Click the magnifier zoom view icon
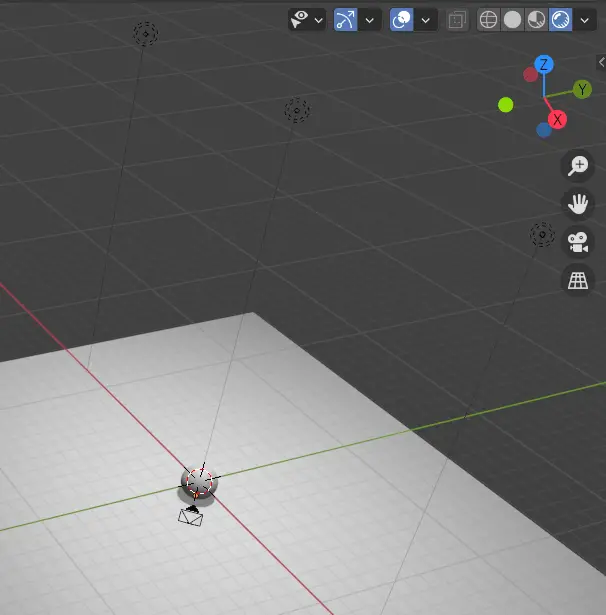This screenshot has width=606, height=615. coord(578,166)
